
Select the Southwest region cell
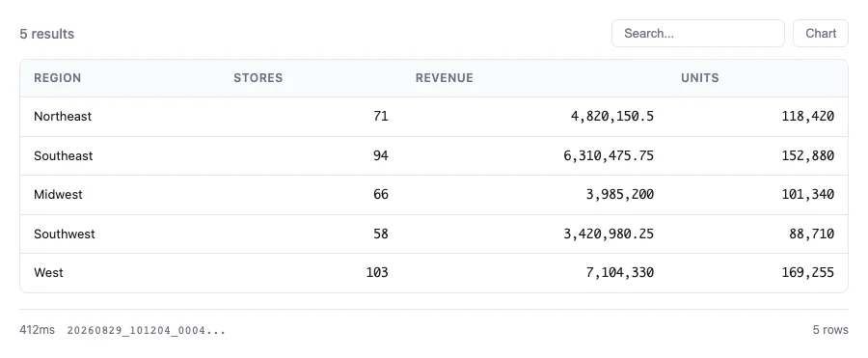pos(65,234)
